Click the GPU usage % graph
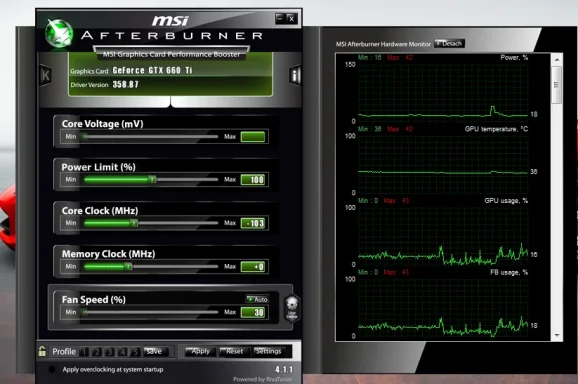The height and width of the screenshot is (384, 578). coord(443,235)
